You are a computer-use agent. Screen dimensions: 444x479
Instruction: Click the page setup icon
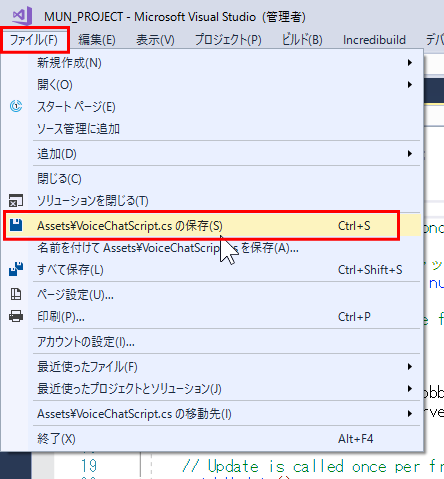tap(16, 294)
